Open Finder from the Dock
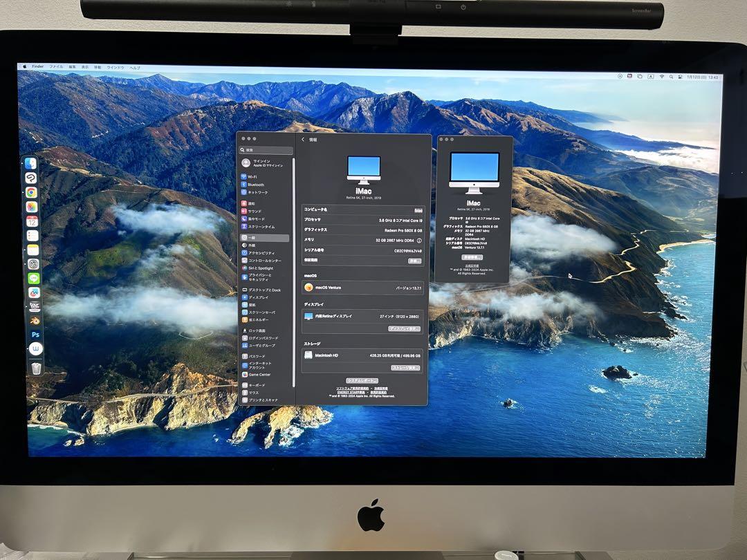Image resolution: width=747 pixels, height=560 pixels. point(30,164)
